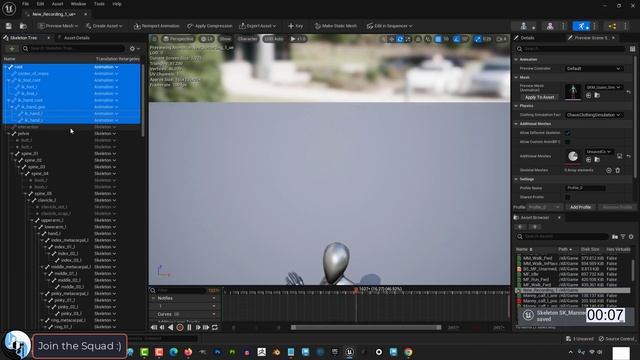The image size is (640, 360).
Task: Click the Add Profile button
Action: [580, 207]
